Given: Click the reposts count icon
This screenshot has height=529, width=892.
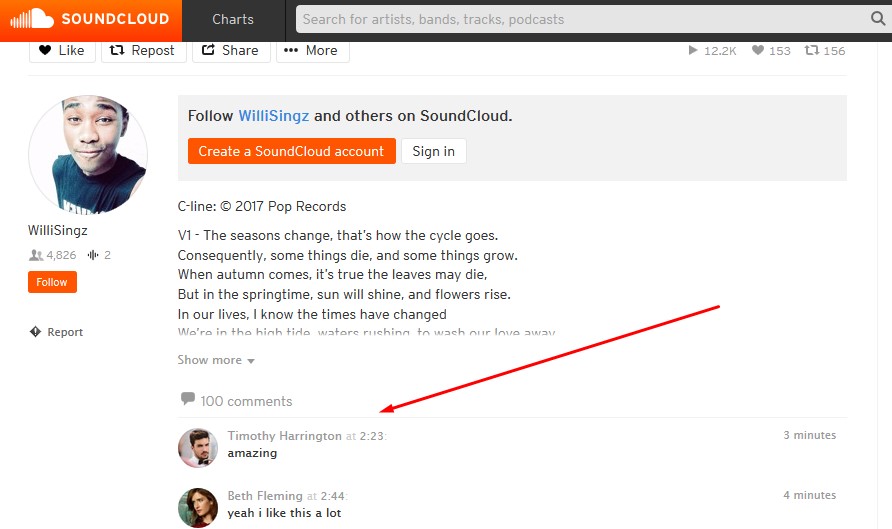Looking at the screenshot, I should (812, 51).
